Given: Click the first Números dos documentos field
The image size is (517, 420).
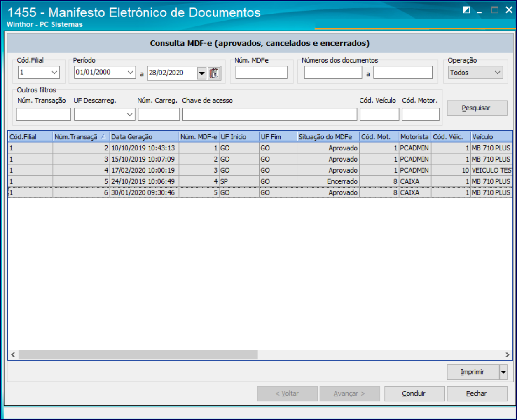Looking at the screenshot, I should (333, 73).
